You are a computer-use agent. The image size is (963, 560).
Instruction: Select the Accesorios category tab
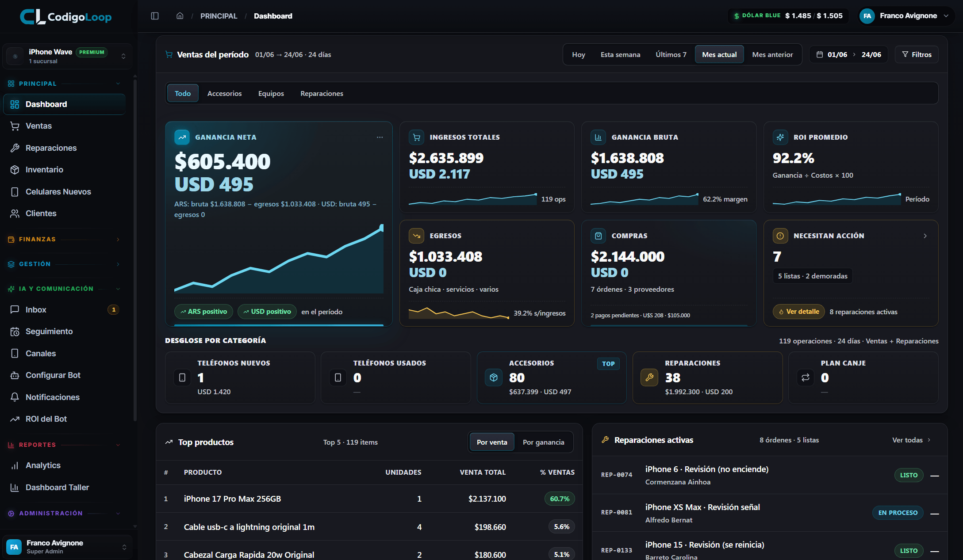[x=225, y=93]
